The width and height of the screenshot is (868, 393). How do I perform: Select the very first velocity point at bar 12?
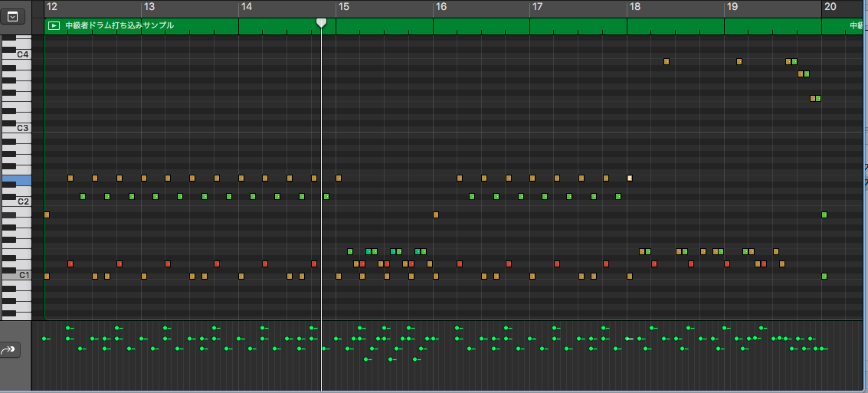pos(45,338)
